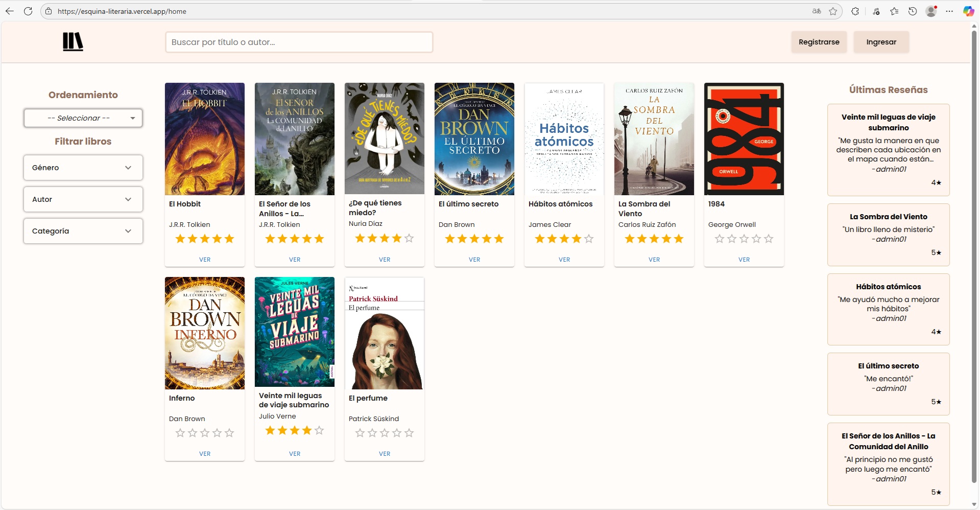This screenshot has height=510, width=980.
Task: Click the Registrarse button
Action: pos(819,42)
